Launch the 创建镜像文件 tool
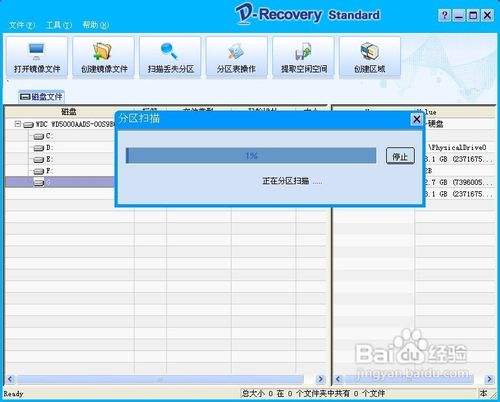 (104, 57)
